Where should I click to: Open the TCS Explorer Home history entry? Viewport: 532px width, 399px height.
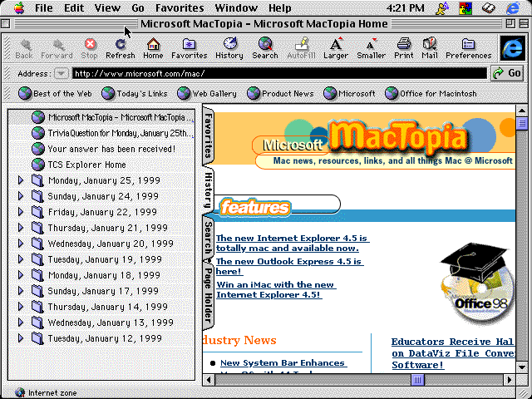[79, 165]
